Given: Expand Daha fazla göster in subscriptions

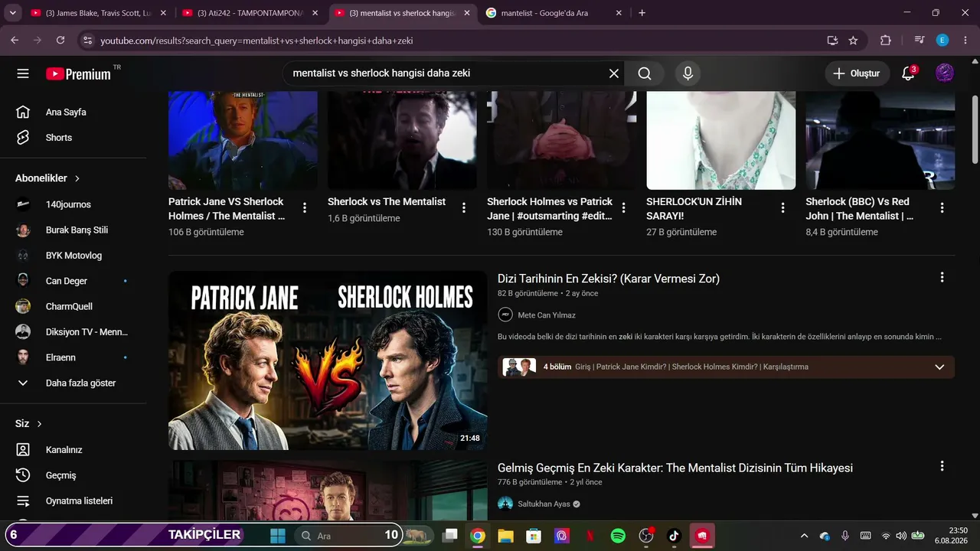Looking at the screenshot, I should pyautogui.click(x=73, y=383).
